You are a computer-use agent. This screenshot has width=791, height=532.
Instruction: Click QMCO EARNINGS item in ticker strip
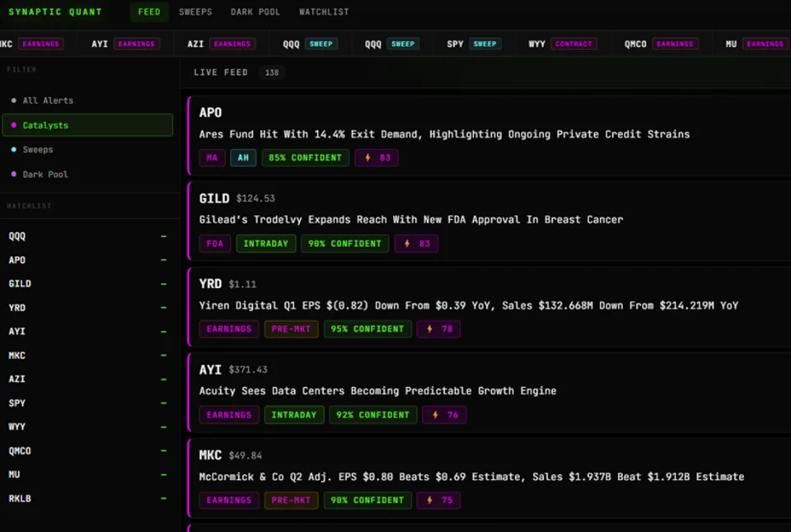[x=662, y=44]
